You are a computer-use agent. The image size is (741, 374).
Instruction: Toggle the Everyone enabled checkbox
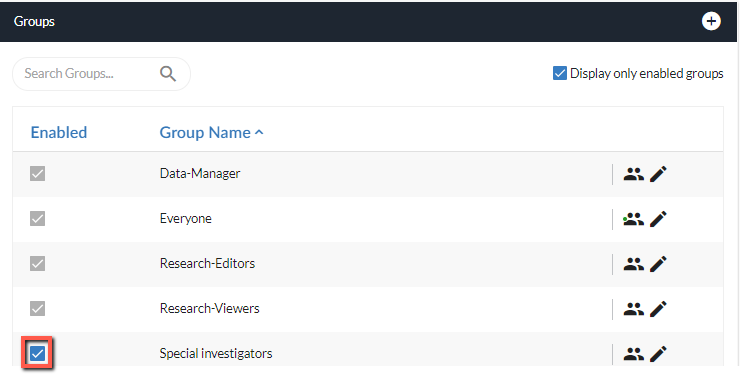(x=37, y=218)
